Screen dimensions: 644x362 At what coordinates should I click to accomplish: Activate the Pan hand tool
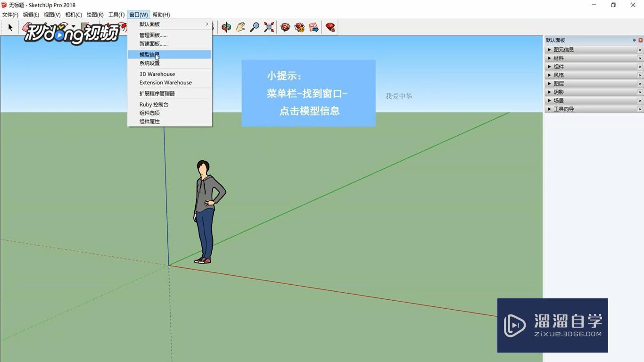point(240,27)
